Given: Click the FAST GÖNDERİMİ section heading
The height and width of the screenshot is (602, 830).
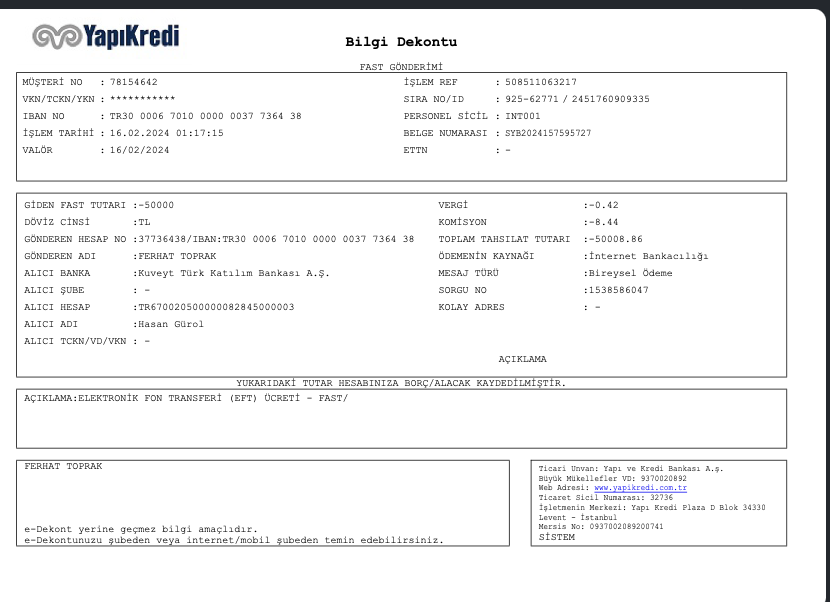Looking at the screenshot, I should (401, 66).
